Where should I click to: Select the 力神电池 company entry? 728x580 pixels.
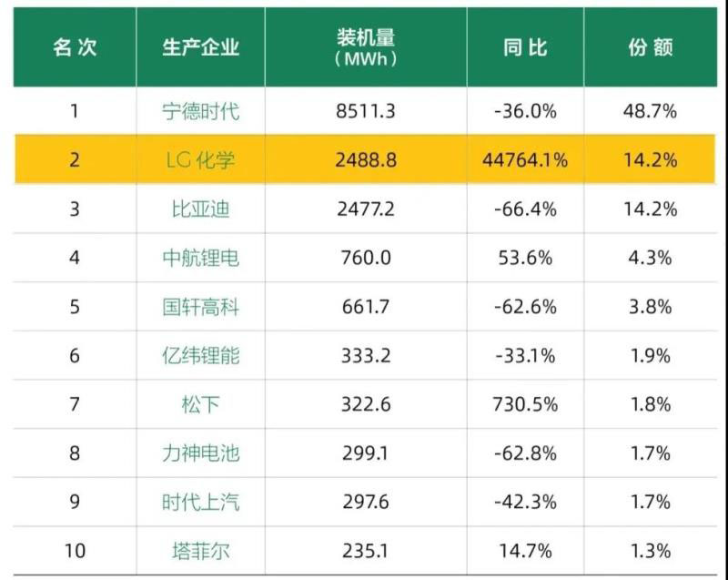[x=200, y=453]
